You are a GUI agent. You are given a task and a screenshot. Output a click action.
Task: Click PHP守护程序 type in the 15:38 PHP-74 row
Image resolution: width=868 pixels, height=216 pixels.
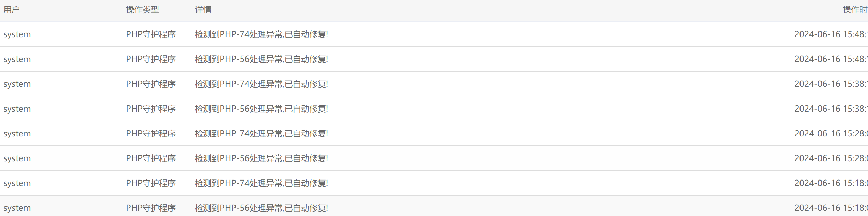[151, 84]
